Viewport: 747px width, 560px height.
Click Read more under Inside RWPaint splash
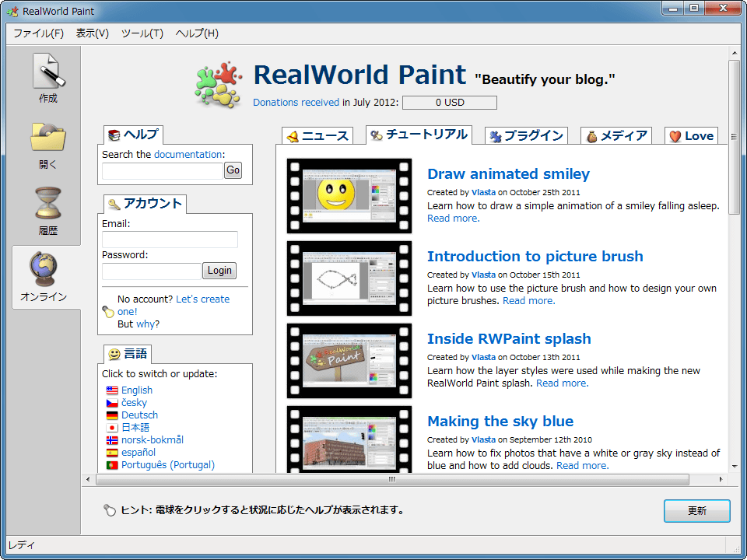coord(562,383)
